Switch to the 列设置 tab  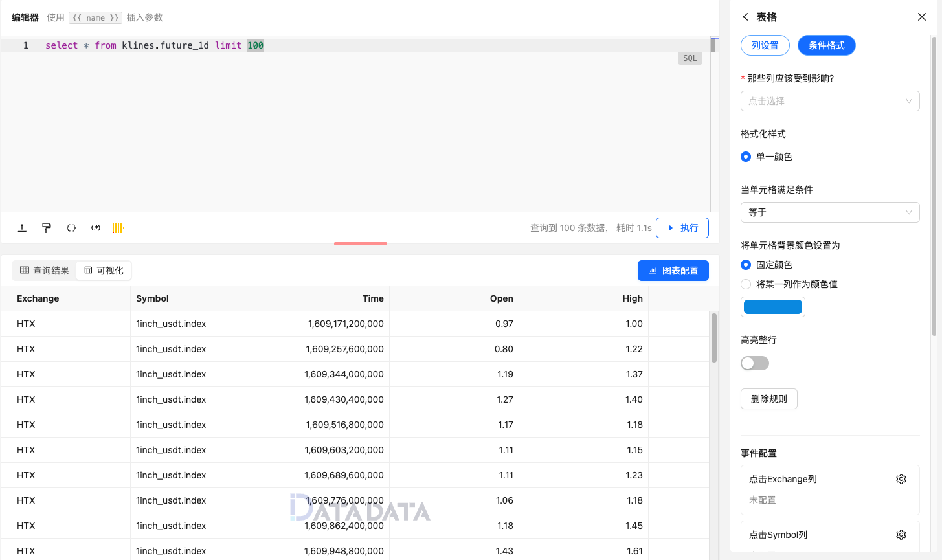point(765,45)
